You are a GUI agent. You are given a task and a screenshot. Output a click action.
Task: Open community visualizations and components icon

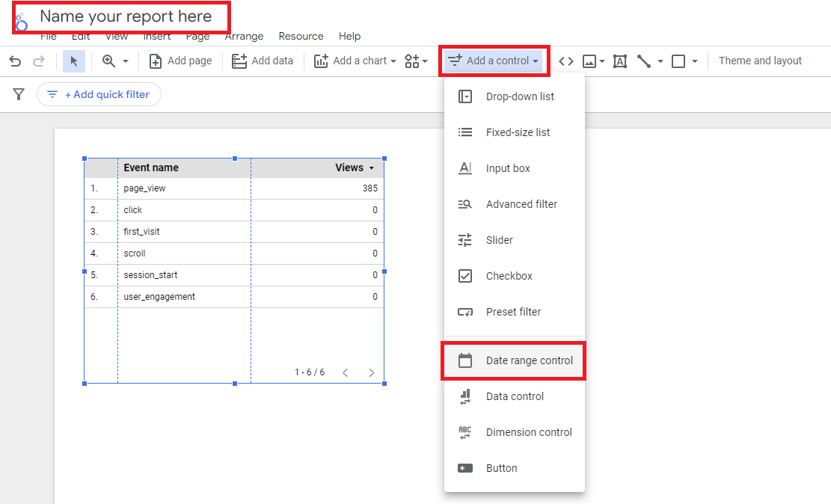[x=416, y=61]
